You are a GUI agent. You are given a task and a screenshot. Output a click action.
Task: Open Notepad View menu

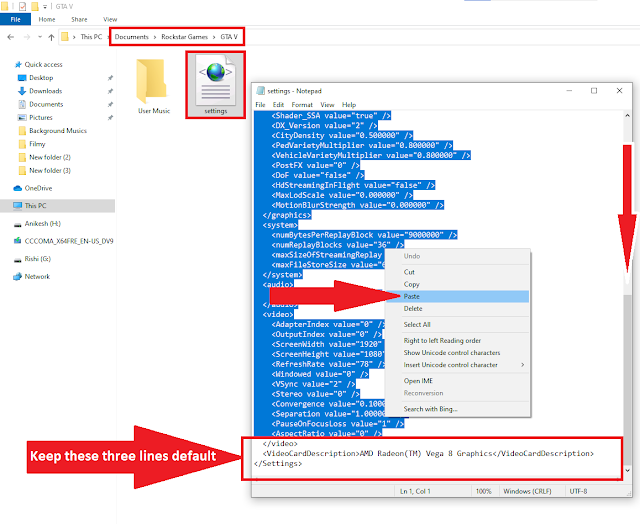[327, 105]
